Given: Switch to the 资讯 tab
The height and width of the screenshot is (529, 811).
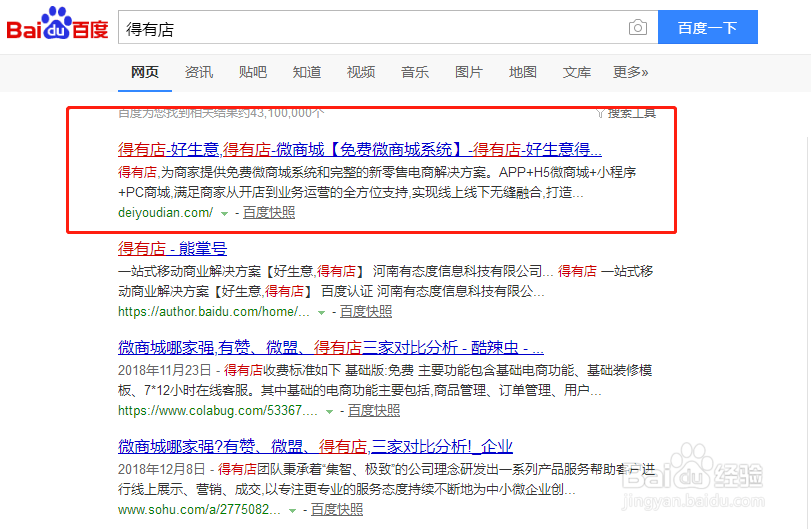Looking at the screenshot, I should tap(199, 72).
